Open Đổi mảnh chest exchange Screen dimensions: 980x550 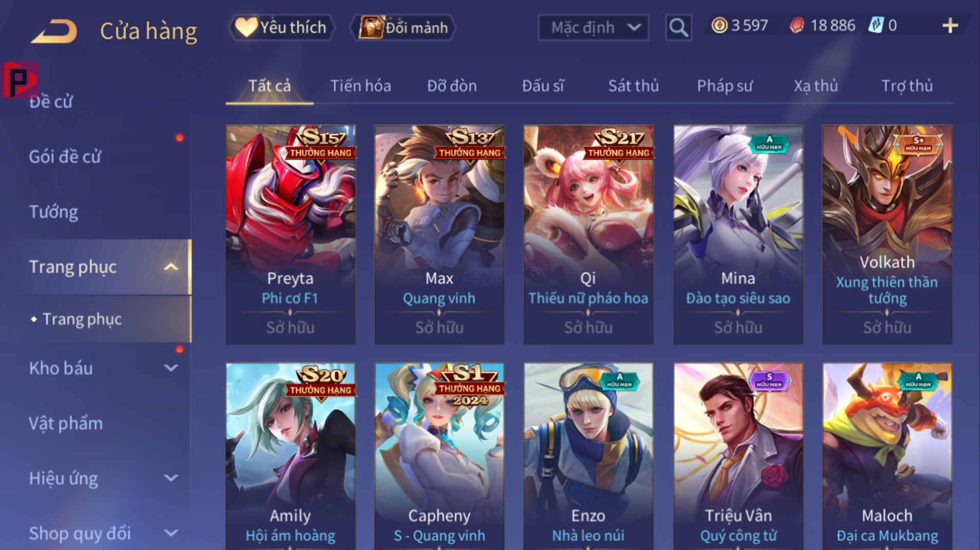[403, 27]
